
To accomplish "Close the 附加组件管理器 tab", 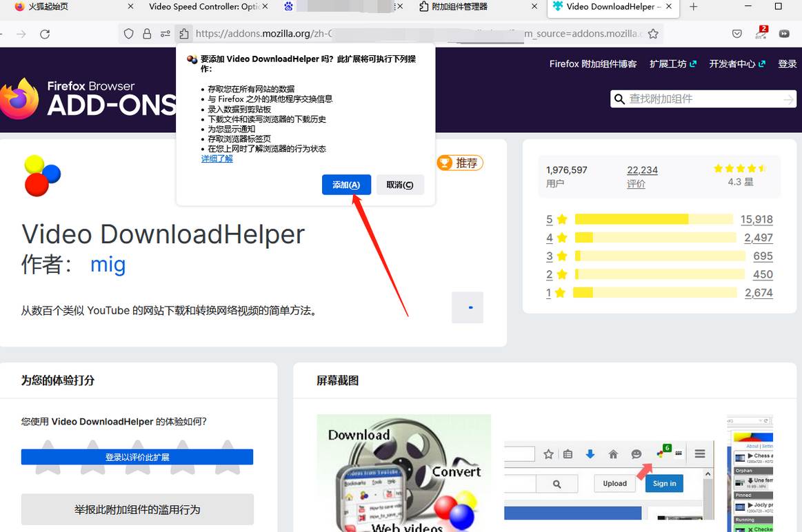I will [x=534, y=7].
